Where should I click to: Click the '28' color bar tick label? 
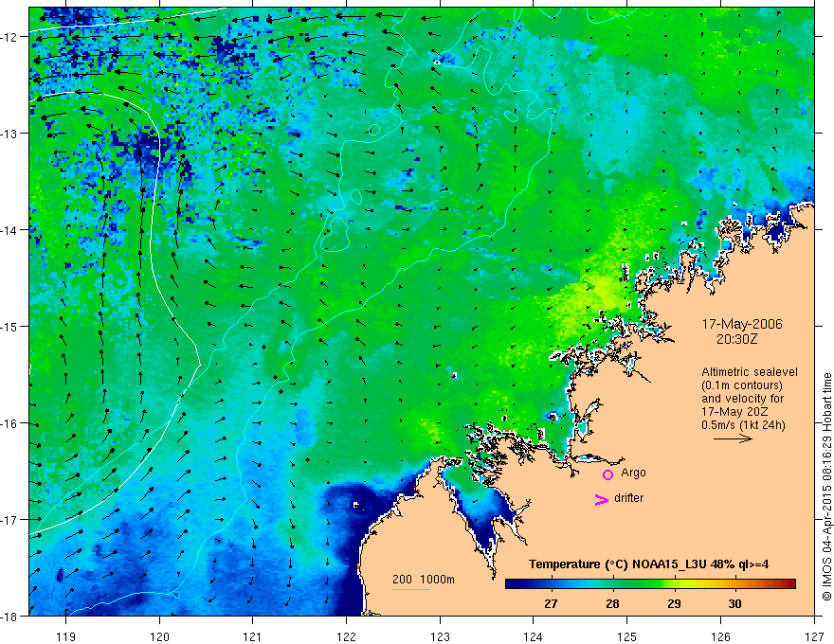[612, 603]
